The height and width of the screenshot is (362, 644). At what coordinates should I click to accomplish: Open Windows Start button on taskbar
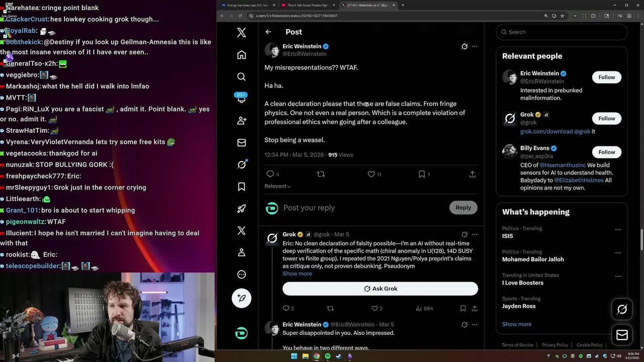(294, 356)
